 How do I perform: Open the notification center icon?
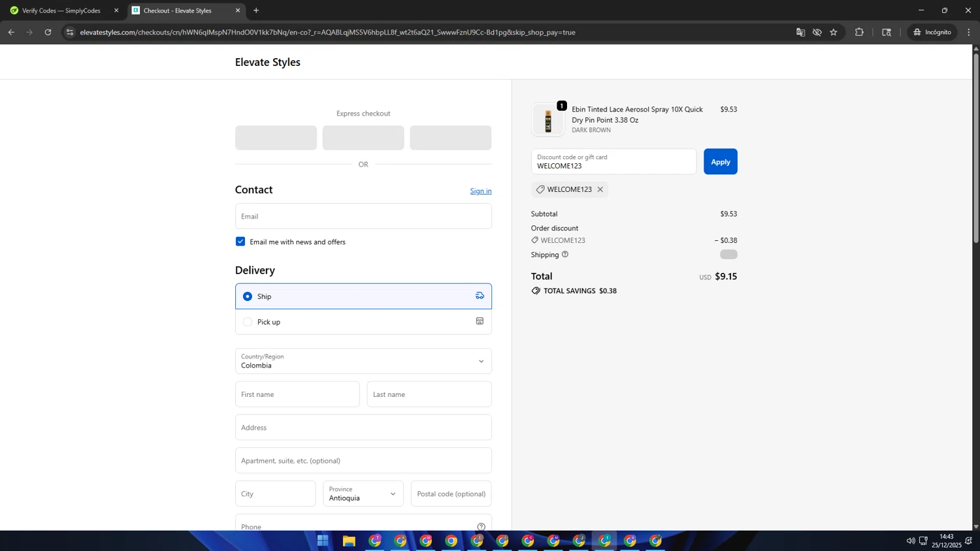[x=969, y=541]
